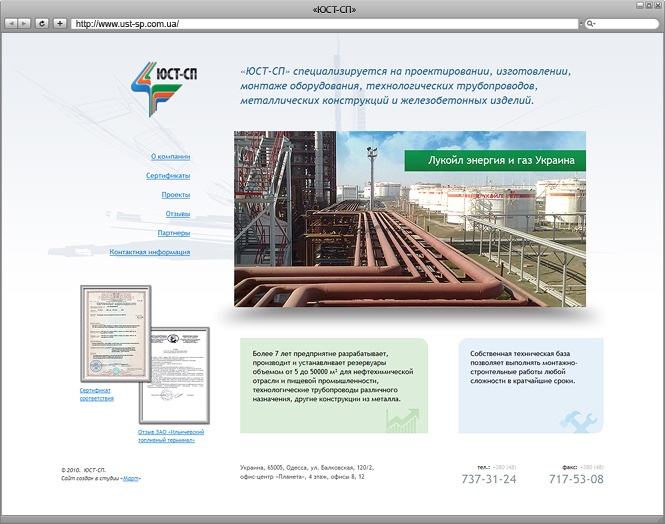This screenshot has width=665, height=524.
Task: Click the Лукойл энергия и газ Украина banner
Action: [x=495, y=161]
